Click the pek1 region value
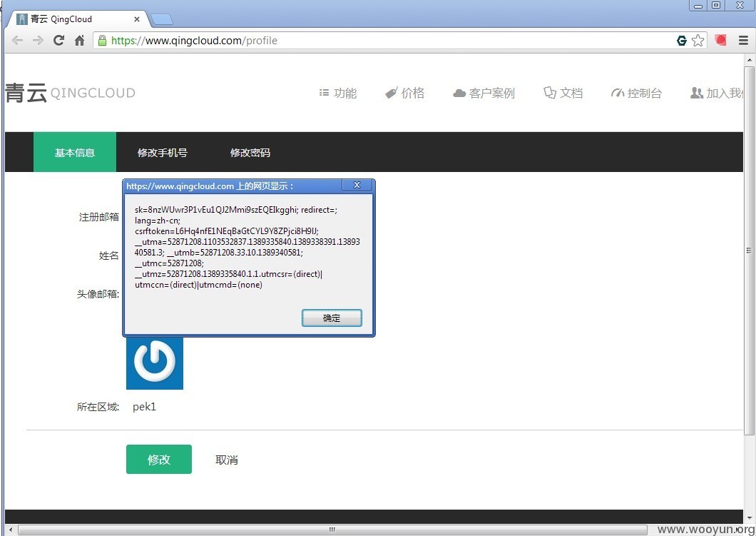756x536 pixels. click(145, 407)
